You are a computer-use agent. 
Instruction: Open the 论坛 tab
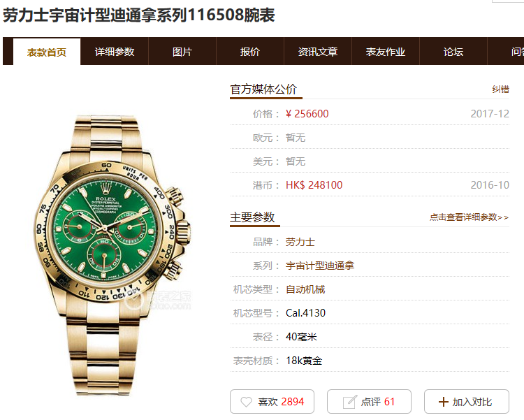(453, 52)
